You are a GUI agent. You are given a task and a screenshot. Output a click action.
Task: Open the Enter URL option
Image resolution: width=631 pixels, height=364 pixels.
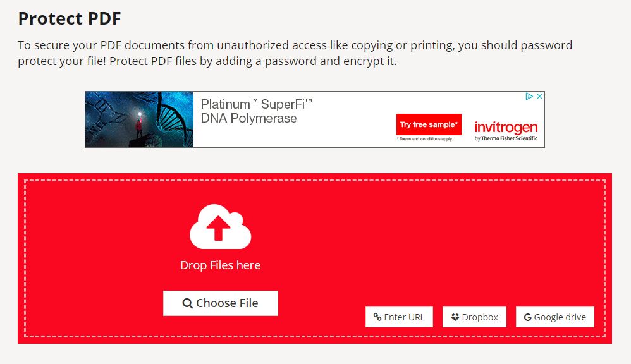pos(399,317)
